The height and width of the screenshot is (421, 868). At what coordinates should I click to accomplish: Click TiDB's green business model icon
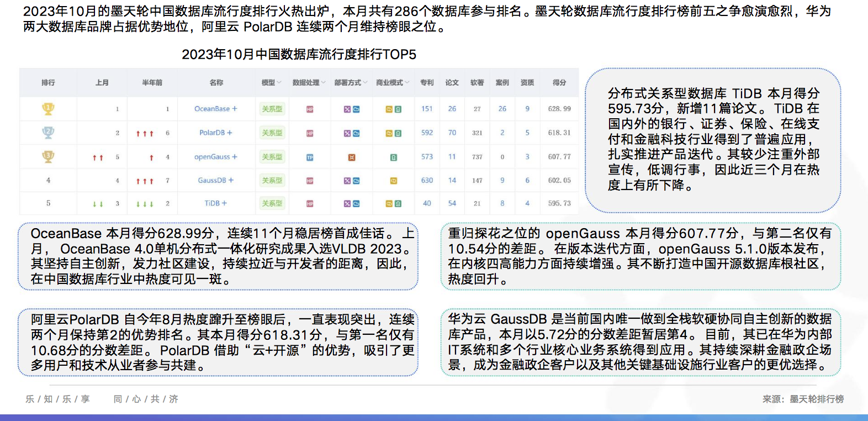coord(398,204)
